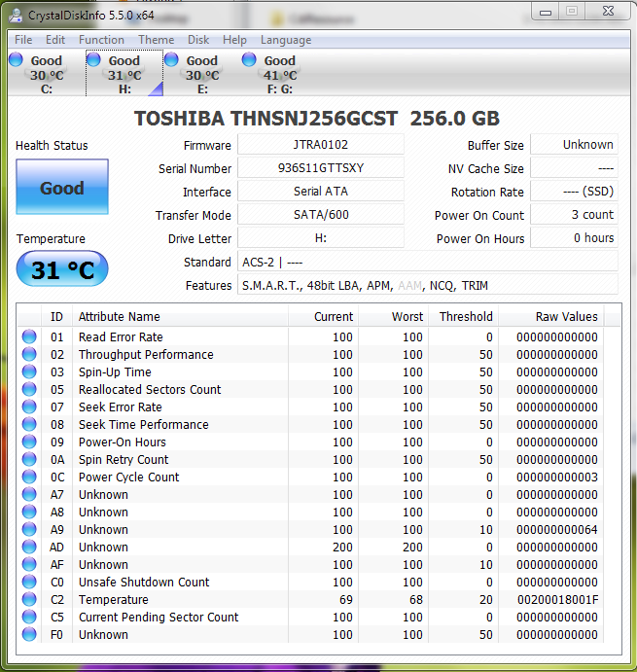Open the Theme menu
The height and width of the screenshot is (672, 637).
(156, 40)
